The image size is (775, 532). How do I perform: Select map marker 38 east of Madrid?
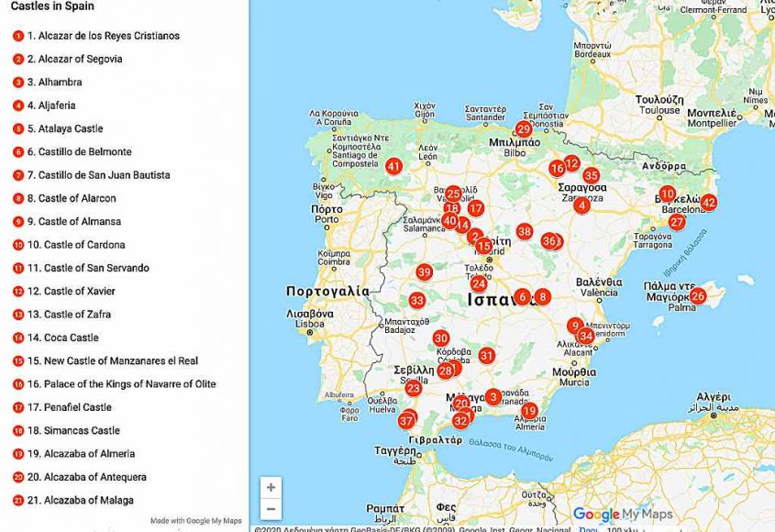click(x=524, y=231)
